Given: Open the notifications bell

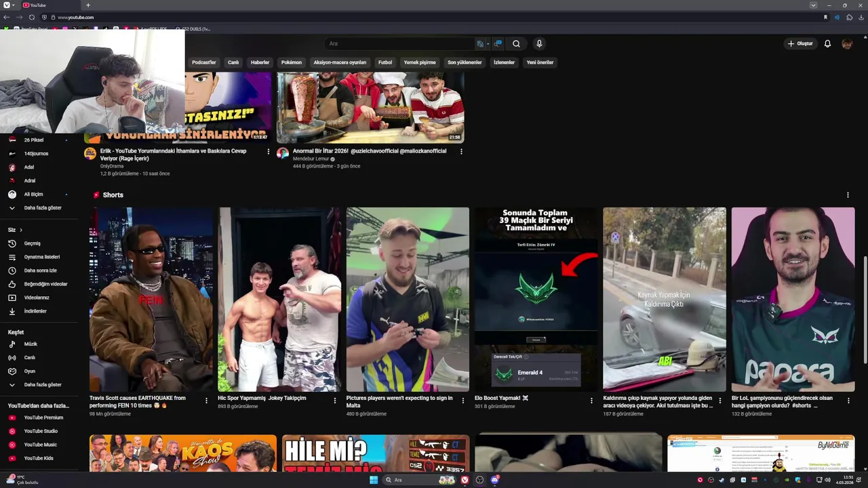Looking at the screenshot, I should tap(827, 43).
